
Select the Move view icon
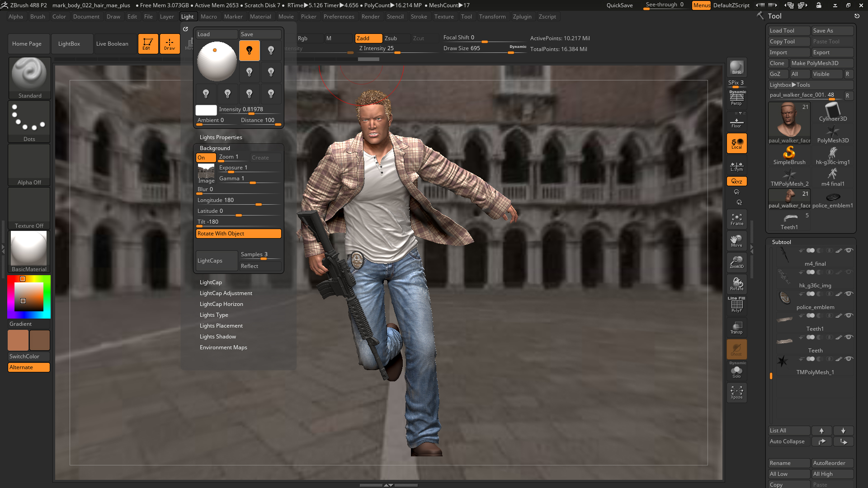736,241
